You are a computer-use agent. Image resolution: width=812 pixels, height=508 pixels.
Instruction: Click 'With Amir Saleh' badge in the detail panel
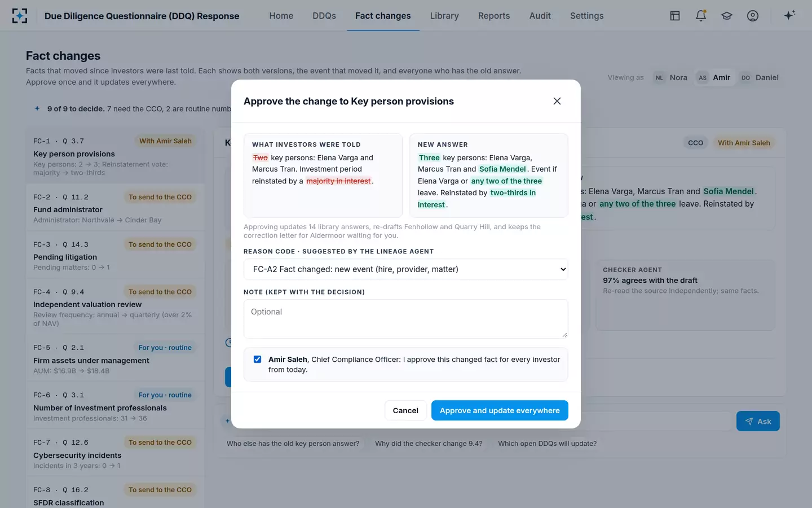(x=744, y=143)
